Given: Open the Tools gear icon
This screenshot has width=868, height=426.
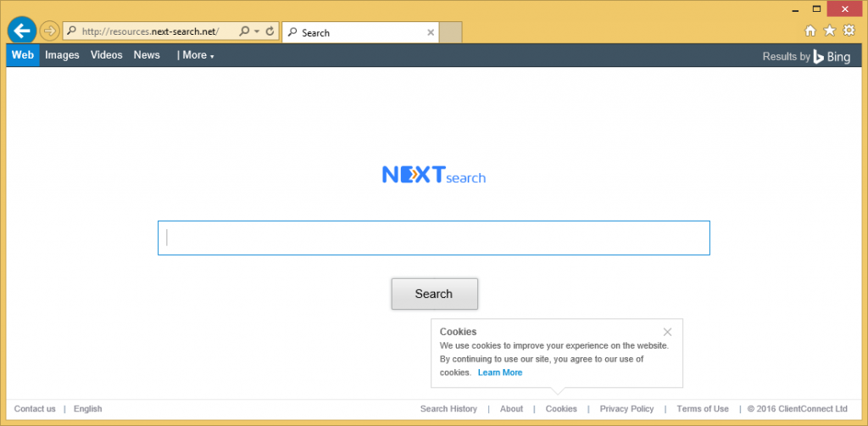Looking at the screenshot, I should coord(849,31).
